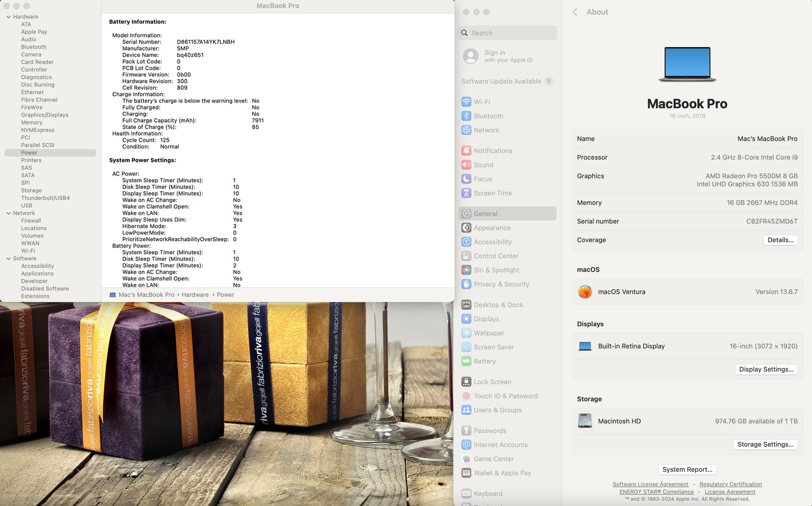
Task: Click the Screen Time hourglass icon
Action: tap(466, 193)
